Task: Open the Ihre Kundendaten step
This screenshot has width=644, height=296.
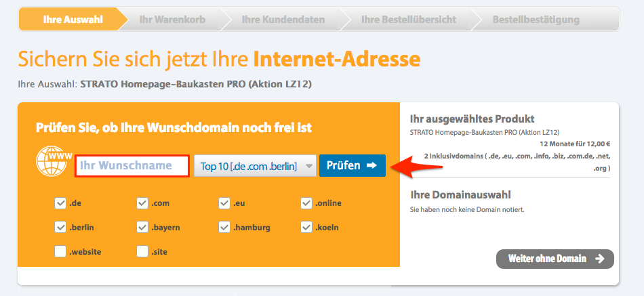Action: click(x=283, y=19)
